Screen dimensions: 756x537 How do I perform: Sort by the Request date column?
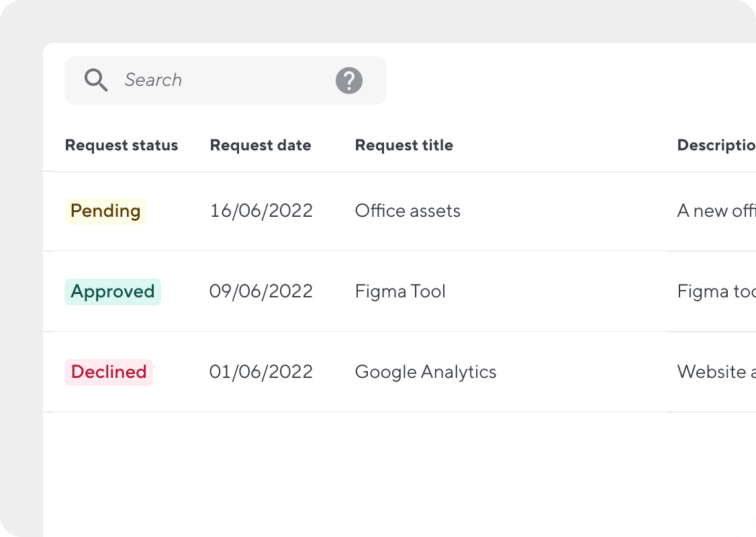pyautogui.click(x=261, y=145)
